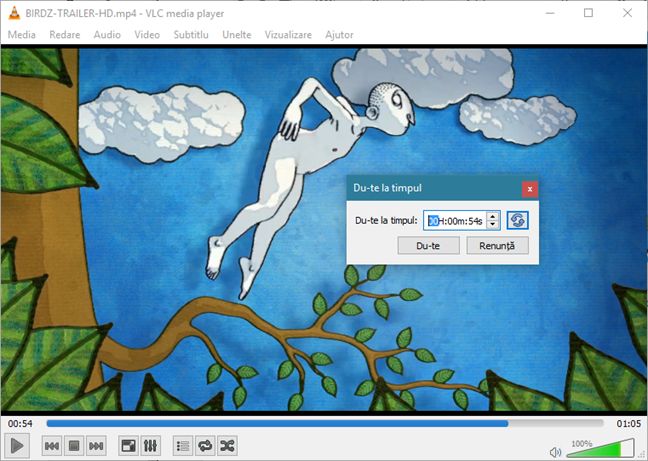
Task: Open the Vizualizare menu
Action: (x=288, y=35)
